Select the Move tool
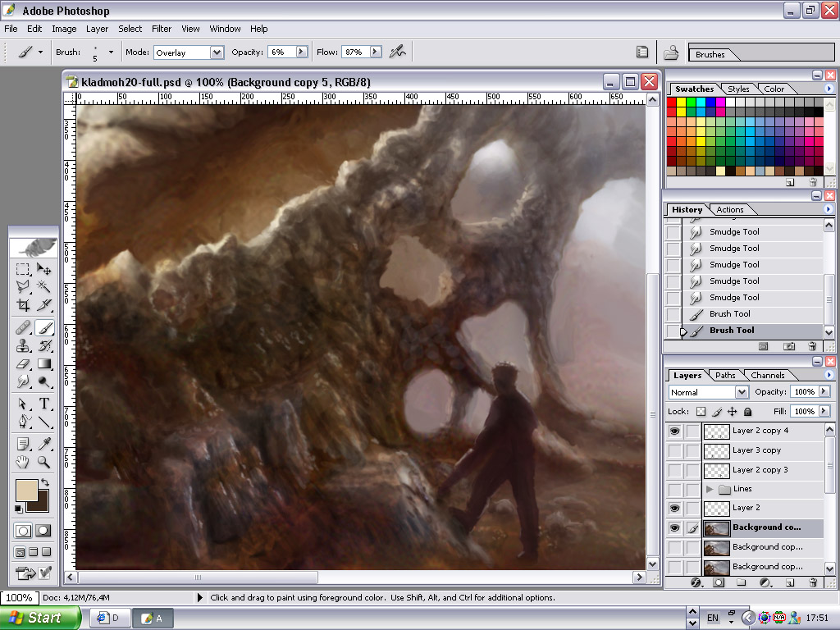840x630 pixels. click(x=44, y=269)
